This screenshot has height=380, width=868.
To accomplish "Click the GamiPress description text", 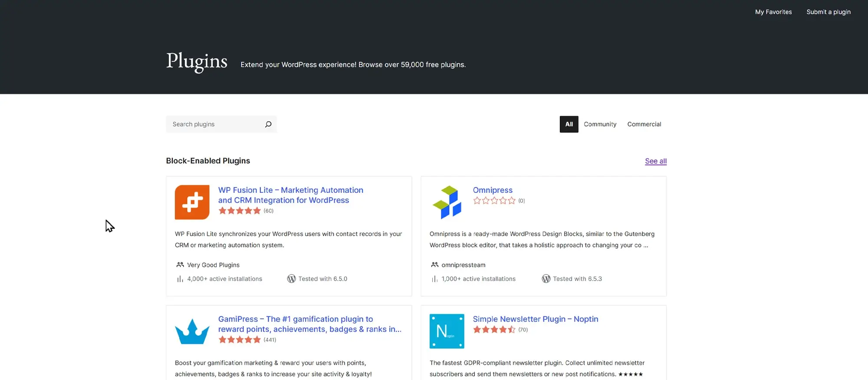I will [273, 368].
